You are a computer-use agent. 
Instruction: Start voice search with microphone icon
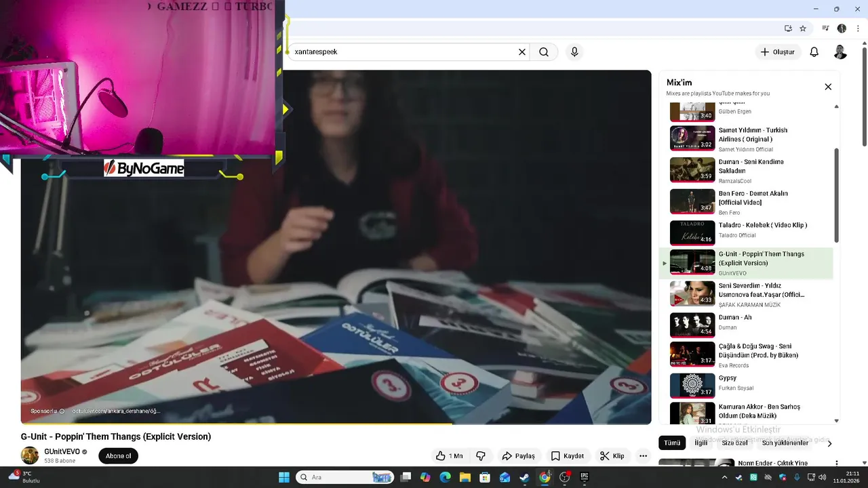click(x=574, y=52)
